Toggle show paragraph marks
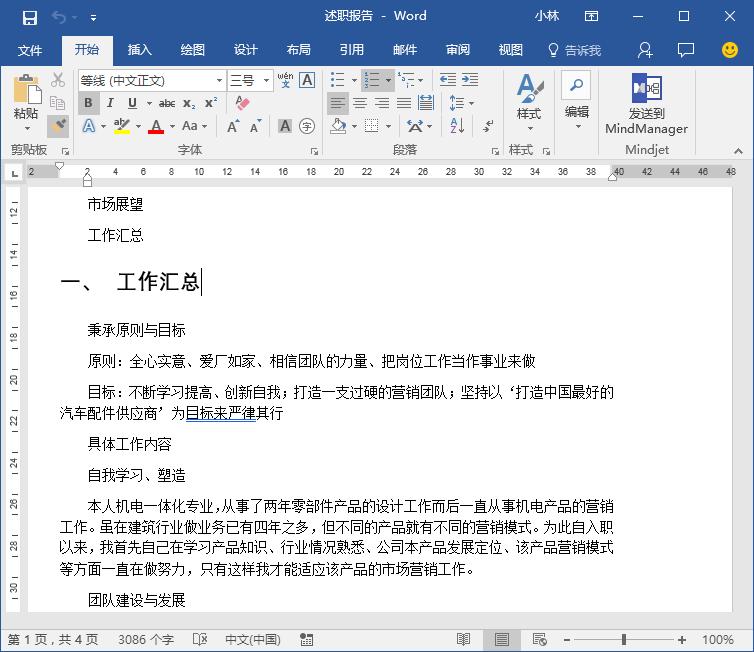Image resolution: width=754 pixels, height=652 pixels. click(488, 126)
